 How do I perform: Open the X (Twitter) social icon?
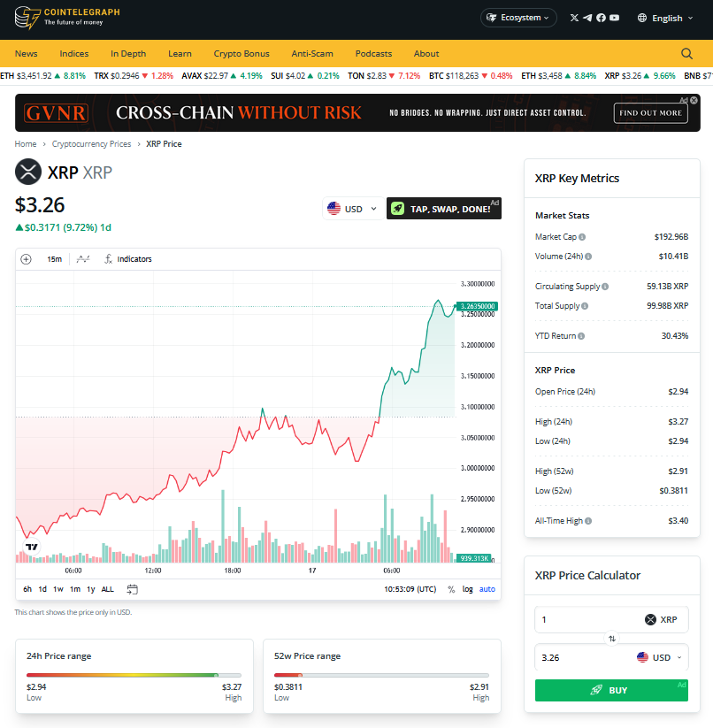[x=574, y=18]
